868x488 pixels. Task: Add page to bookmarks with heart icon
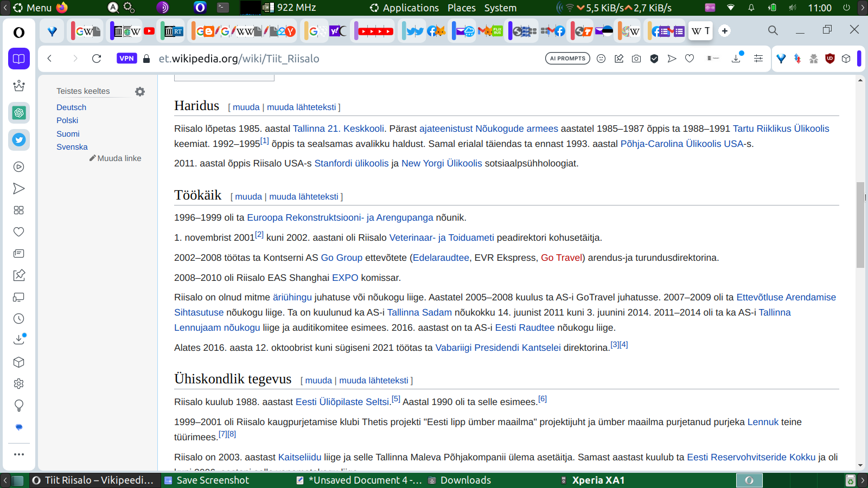[690, 59]
